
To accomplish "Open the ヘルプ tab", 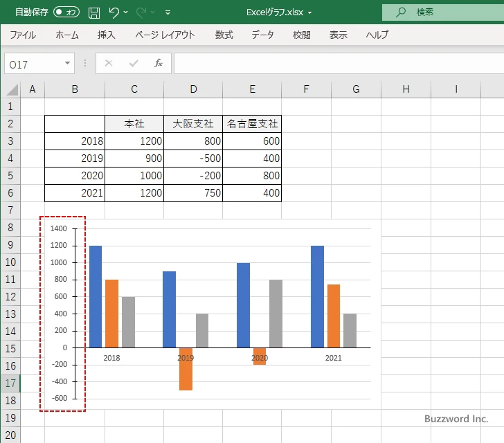I will pyautogui.click(x=377, y=35).
